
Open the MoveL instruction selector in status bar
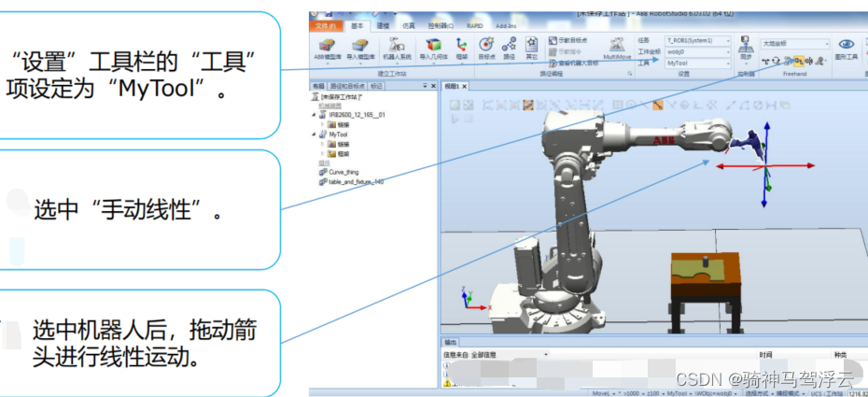[604, 393]
